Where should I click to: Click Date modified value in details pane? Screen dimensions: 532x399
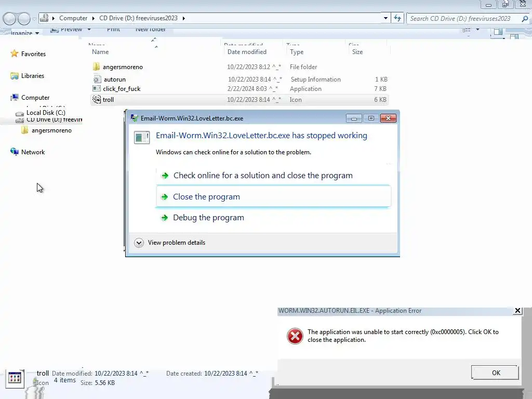[x=122, y=373]
